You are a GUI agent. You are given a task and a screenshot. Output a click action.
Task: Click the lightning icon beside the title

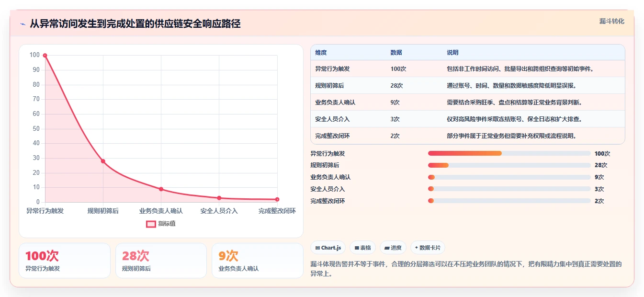[x=23, y=24]
